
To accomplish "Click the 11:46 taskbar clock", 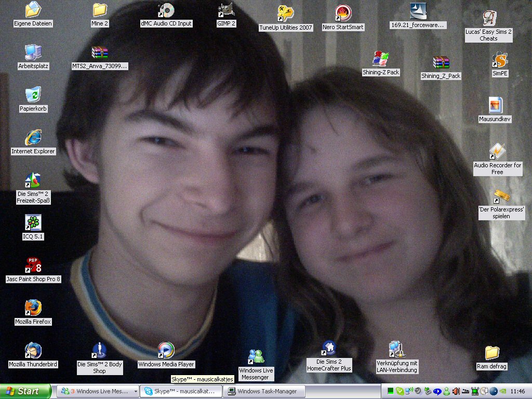I will [518, 391].
